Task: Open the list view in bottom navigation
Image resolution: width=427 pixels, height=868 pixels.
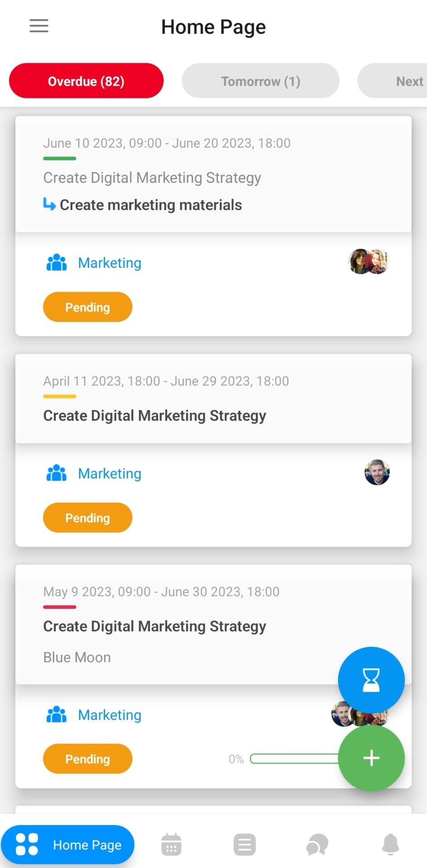Action: (x=244, y=845)
